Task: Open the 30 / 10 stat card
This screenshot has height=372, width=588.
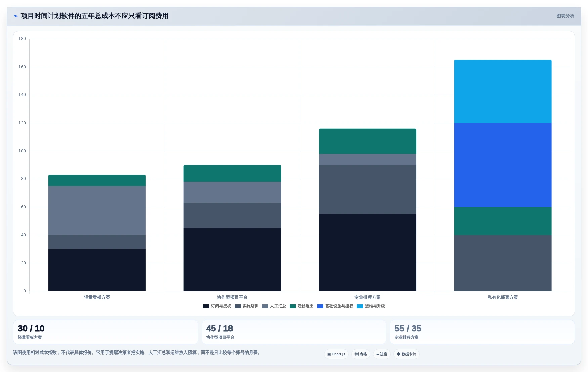Action: pos(106,332)
